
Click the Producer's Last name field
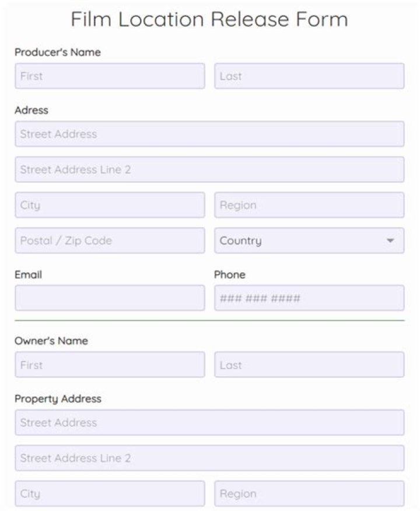(309, 76)
